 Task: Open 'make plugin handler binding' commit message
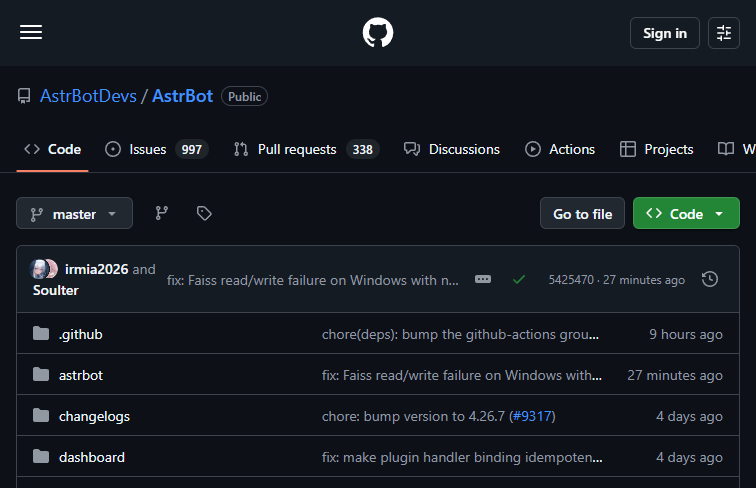(x=462, y=457)
